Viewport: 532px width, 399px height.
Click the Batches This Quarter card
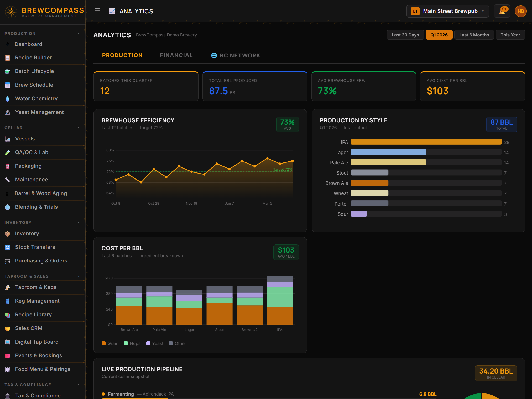(x=146, y=86)
